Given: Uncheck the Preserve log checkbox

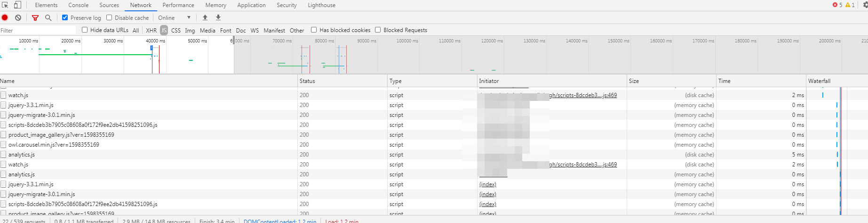Looking at the screenshot, I should 65,18.
